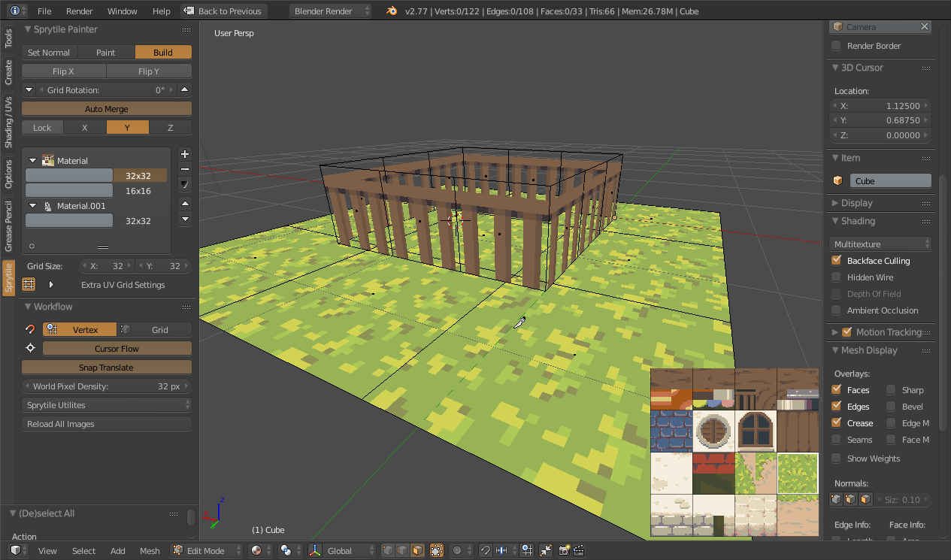Open the Window menu
Screen dimensions: 951x560
point(123,11)
